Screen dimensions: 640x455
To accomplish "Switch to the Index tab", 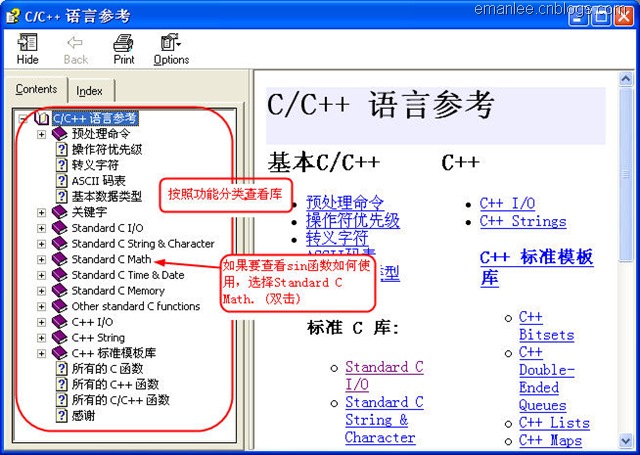I will pos(90,91).
